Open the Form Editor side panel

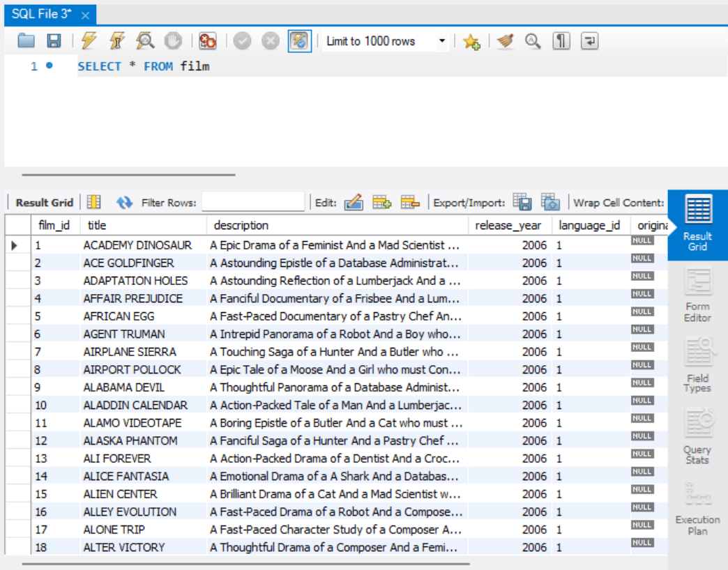point(697,295)
